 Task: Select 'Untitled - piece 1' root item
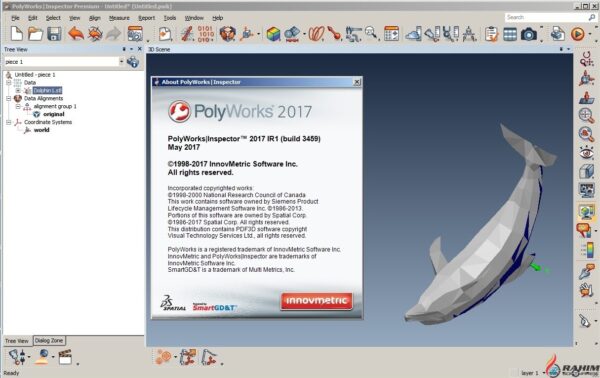35,75
